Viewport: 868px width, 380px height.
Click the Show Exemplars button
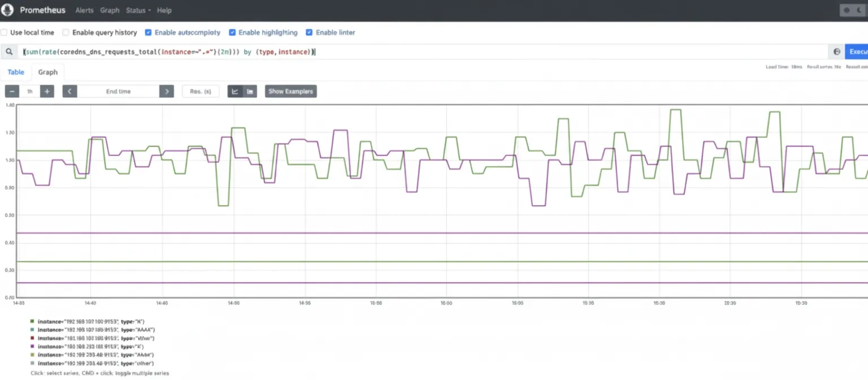pyautogui.click(x=290, y=91)
